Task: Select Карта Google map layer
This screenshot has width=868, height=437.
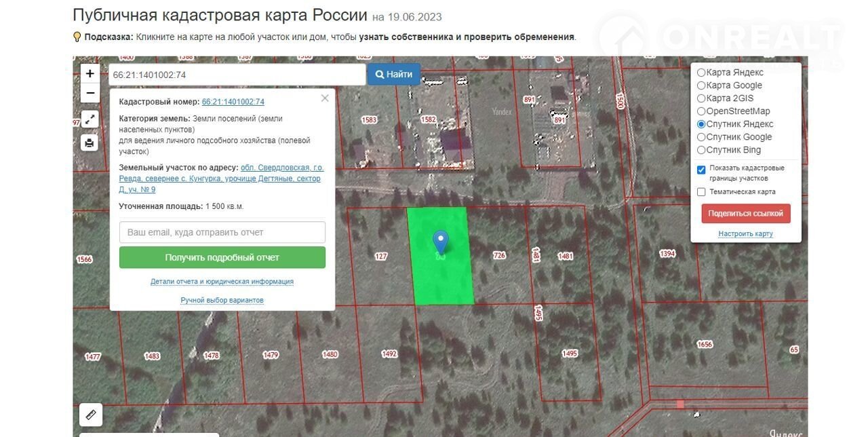Action: coord(701,85)
